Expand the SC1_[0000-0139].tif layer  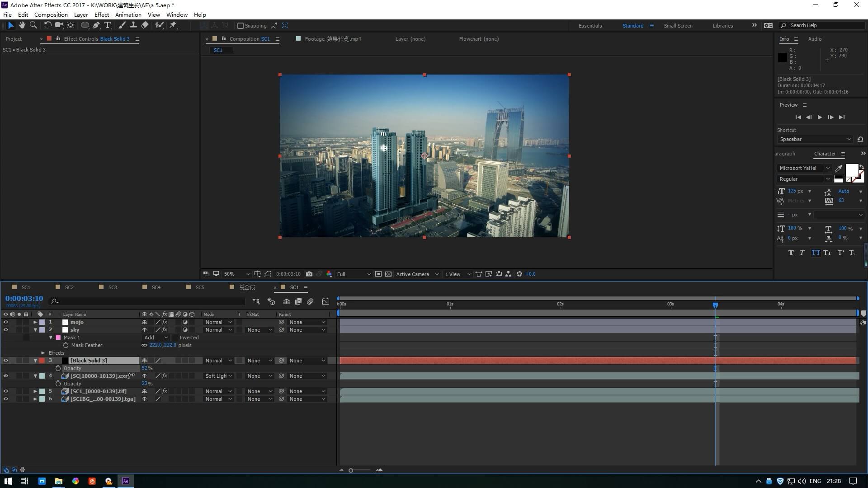tap(35, 391)
